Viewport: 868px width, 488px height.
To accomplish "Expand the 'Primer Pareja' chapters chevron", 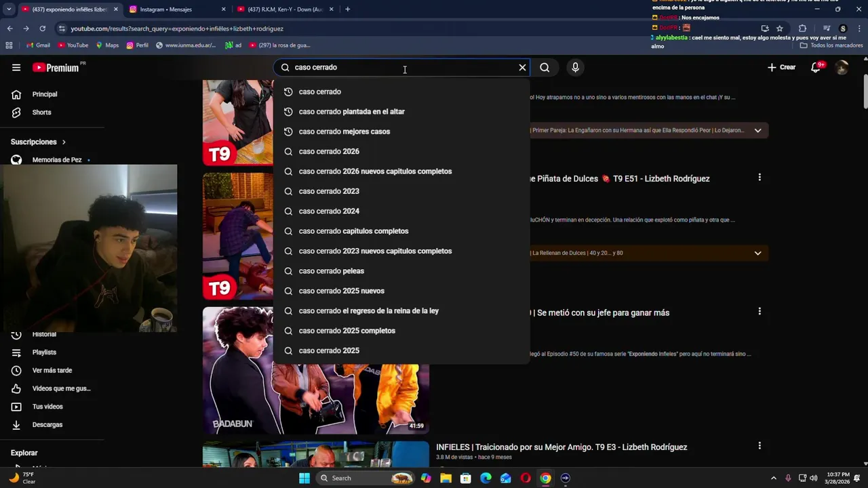I will point(757,130).
